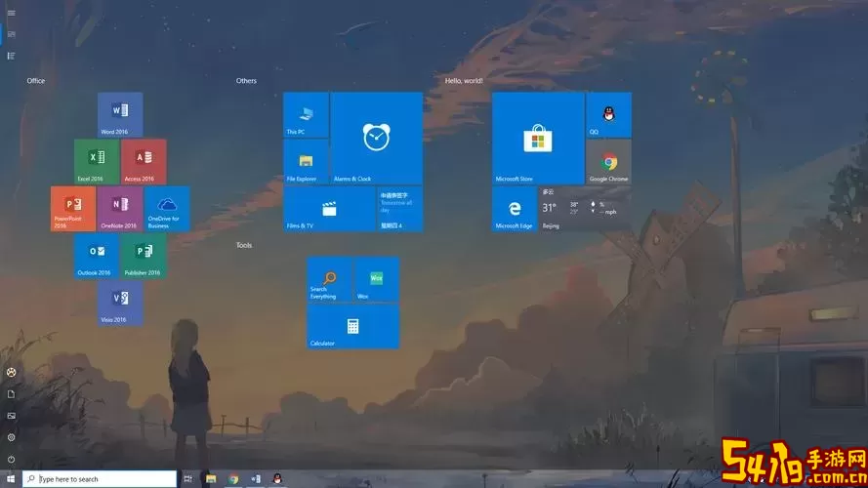Open the user account avatar menu
Image resolution: width=868 pixels, height=488 pixels.
coord(11,373)
